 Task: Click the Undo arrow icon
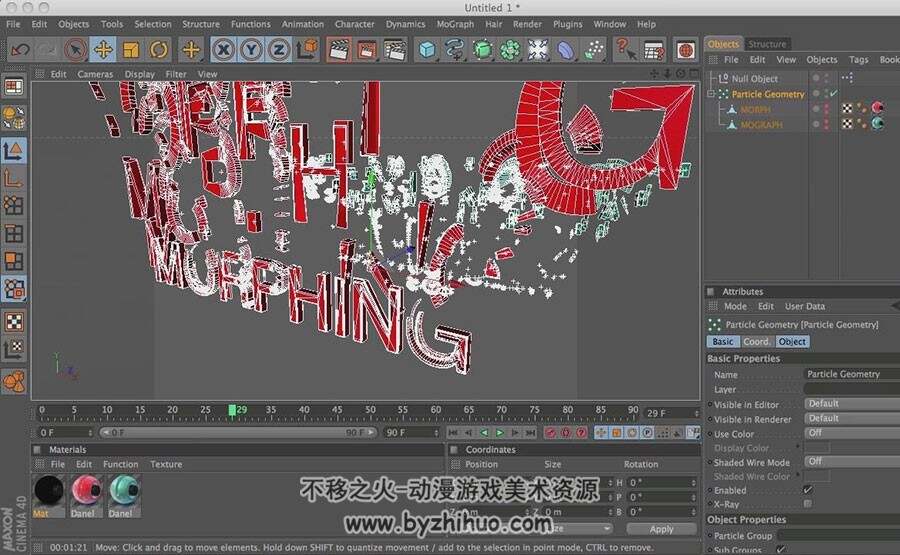(20, 50)
